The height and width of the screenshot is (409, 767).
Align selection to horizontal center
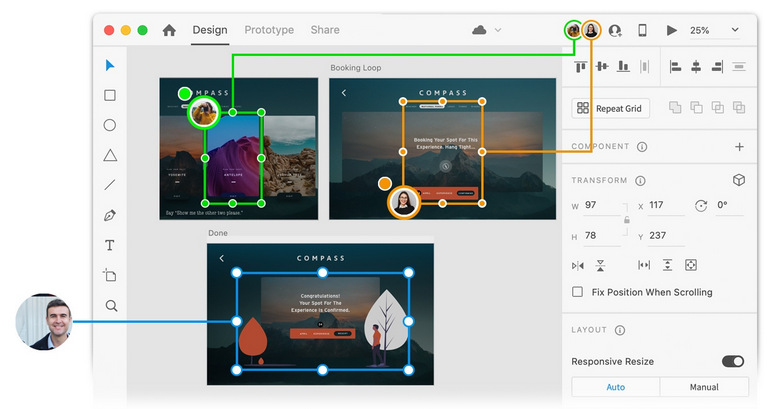click(696, 67)
